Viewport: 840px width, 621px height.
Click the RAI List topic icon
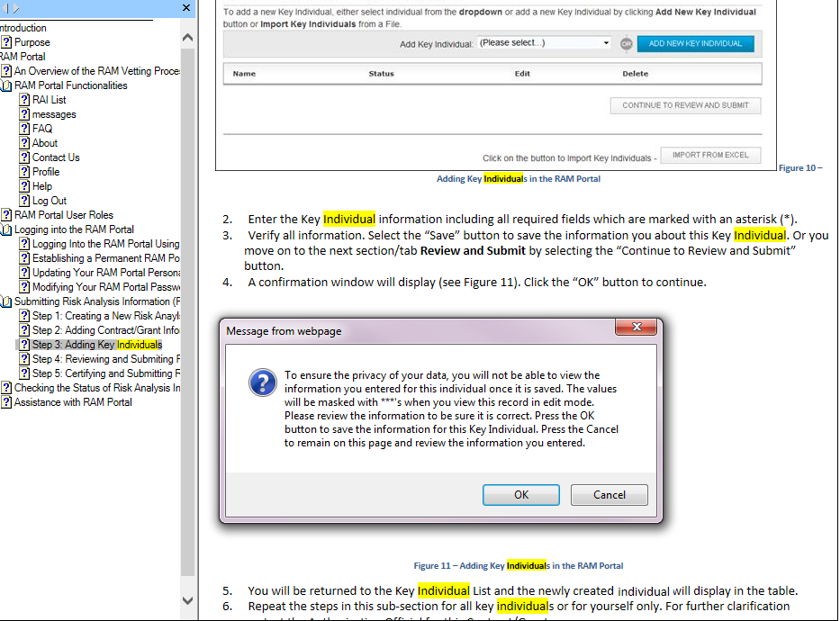coord(24,100)
